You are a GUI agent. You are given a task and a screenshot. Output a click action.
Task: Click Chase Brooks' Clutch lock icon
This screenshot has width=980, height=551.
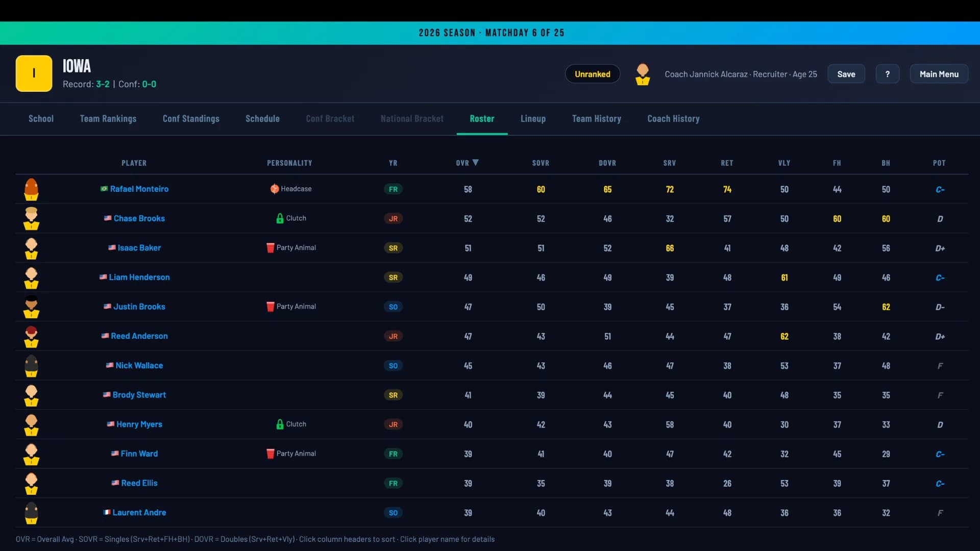[280, 218]
